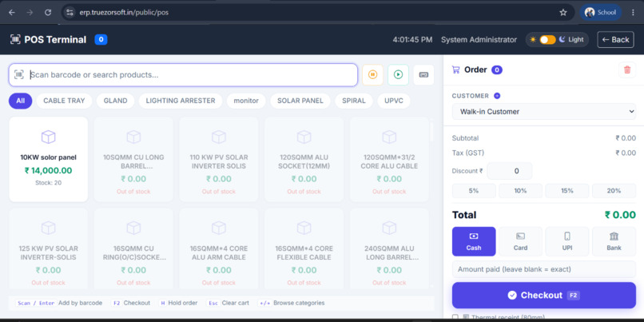Select 120SQMM*31/2 CORE ALU CABLE card
This screenshot has width=644, height=322.
tap(389, 159)
